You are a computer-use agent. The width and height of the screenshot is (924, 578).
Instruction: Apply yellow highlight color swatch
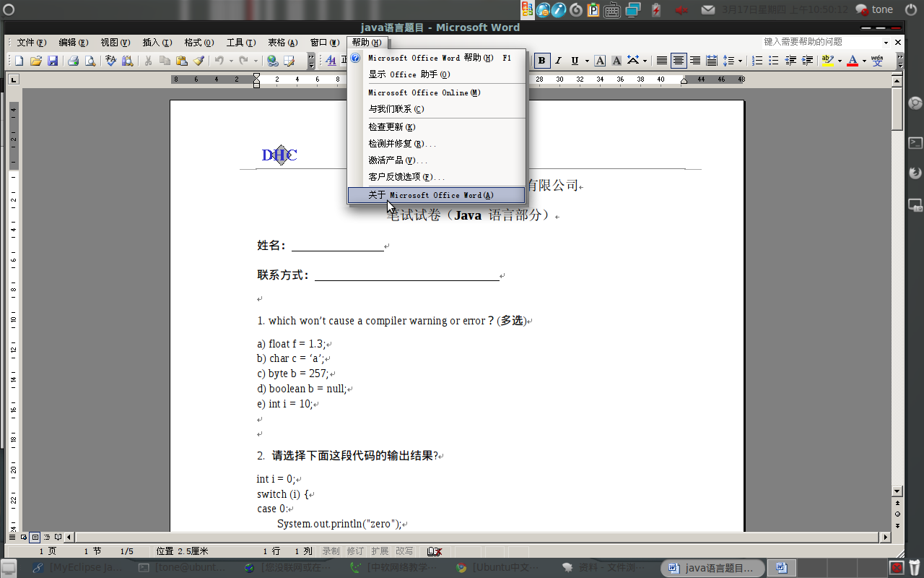pyautogui.click(x=827, y=61)
